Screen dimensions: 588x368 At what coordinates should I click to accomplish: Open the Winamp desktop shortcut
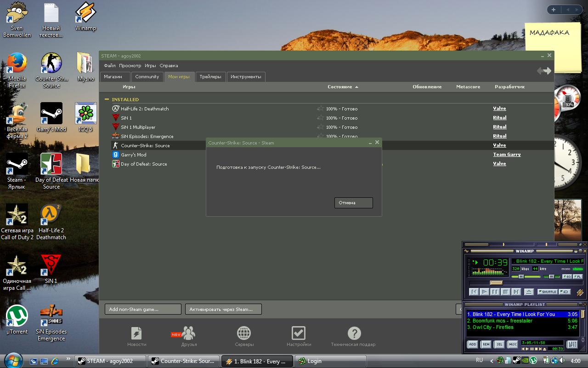point(85,17)
